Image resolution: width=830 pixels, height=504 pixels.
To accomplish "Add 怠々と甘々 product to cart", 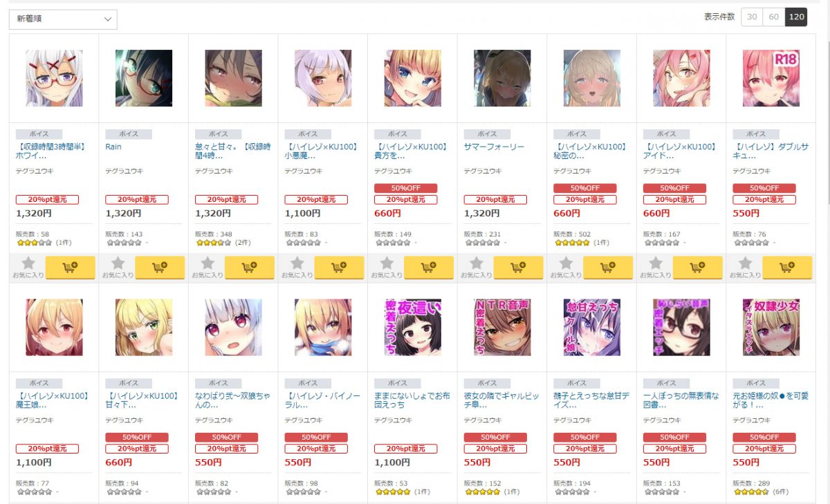I will pyautogui.click(x=249, y=267).
